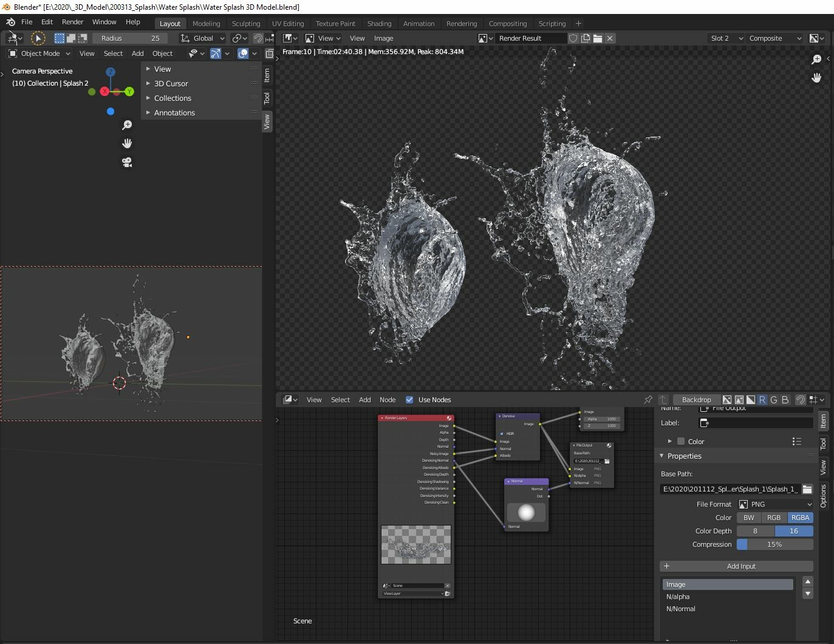Click the camera view icon in the gizmo column

[127, 162]
